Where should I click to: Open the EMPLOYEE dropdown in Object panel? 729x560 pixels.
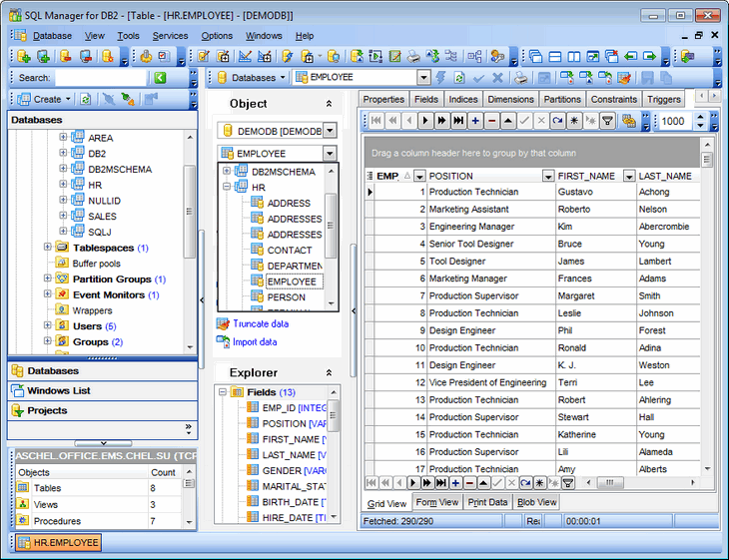330,153
